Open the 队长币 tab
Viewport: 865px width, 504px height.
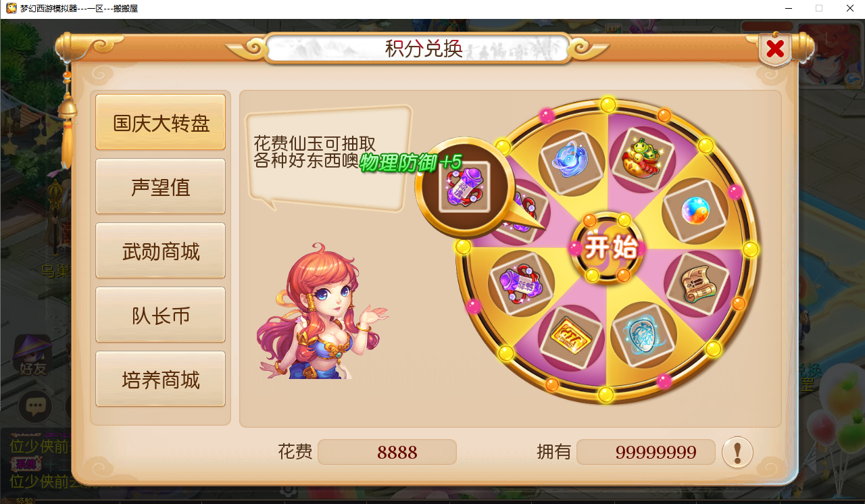[160, 316]
